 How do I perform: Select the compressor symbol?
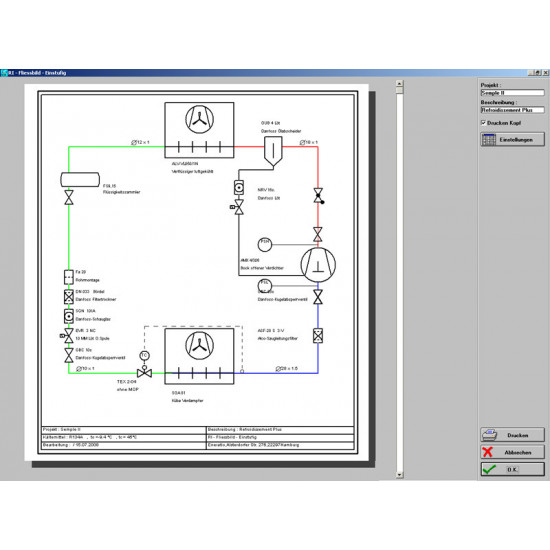[x=318, y=265]
